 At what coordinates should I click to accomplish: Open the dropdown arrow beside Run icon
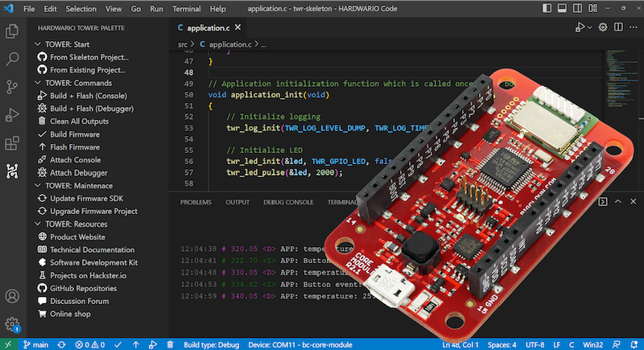[589, 27]
